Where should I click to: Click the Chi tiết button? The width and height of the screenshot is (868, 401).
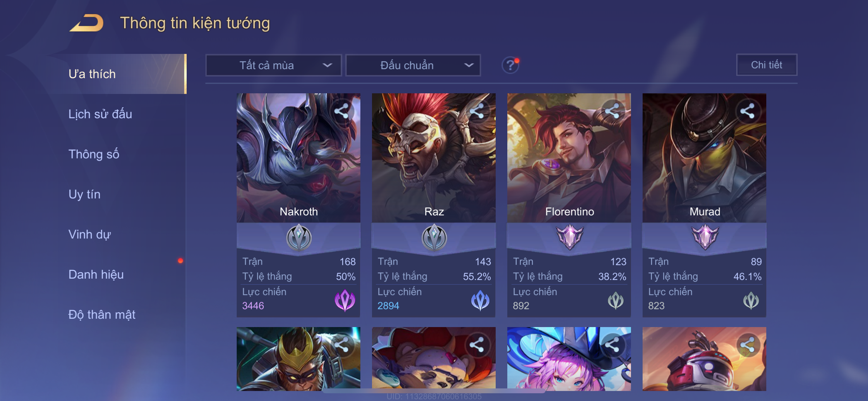pos(767,65)
